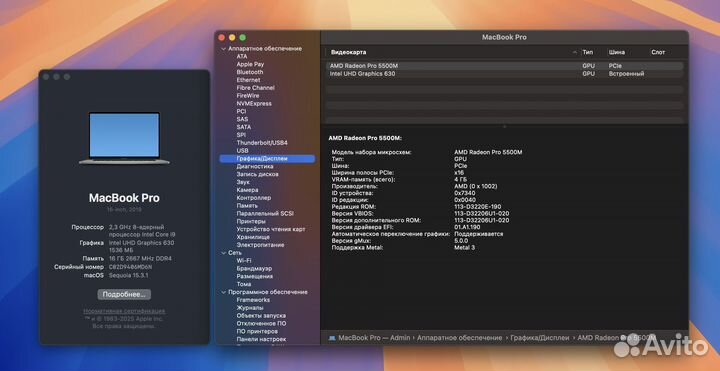The image size is (720, 371).
Task: Click Графика/Дисплеи in path bar
Action: (x=540, y=338)
